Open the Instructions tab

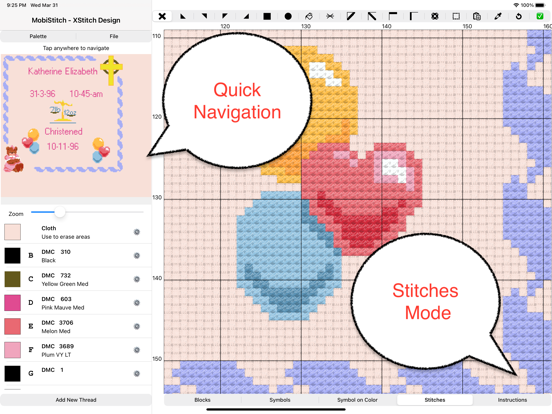click(x=512, y=400)
